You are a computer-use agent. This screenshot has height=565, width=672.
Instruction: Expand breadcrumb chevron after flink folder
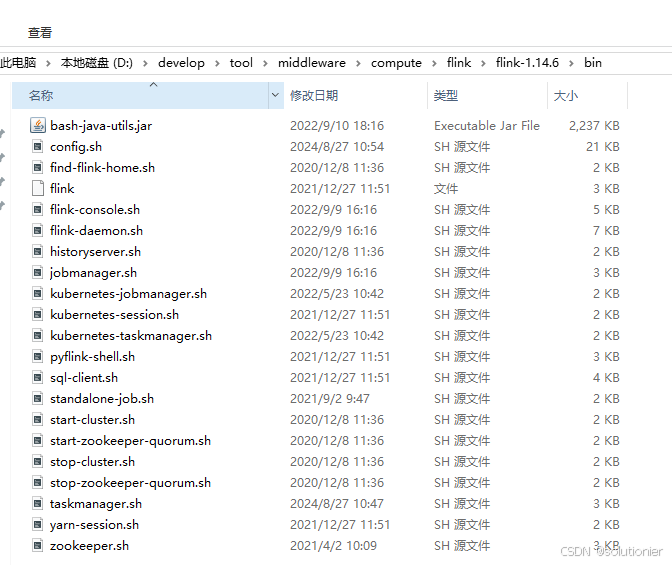click(x=483, y=63)
